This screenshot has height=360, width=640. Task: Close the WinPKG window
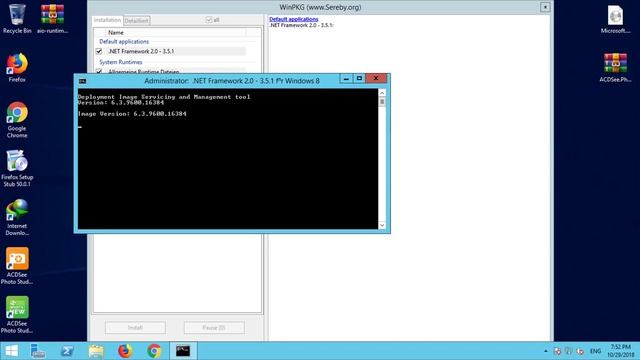(x=545, y=7)
